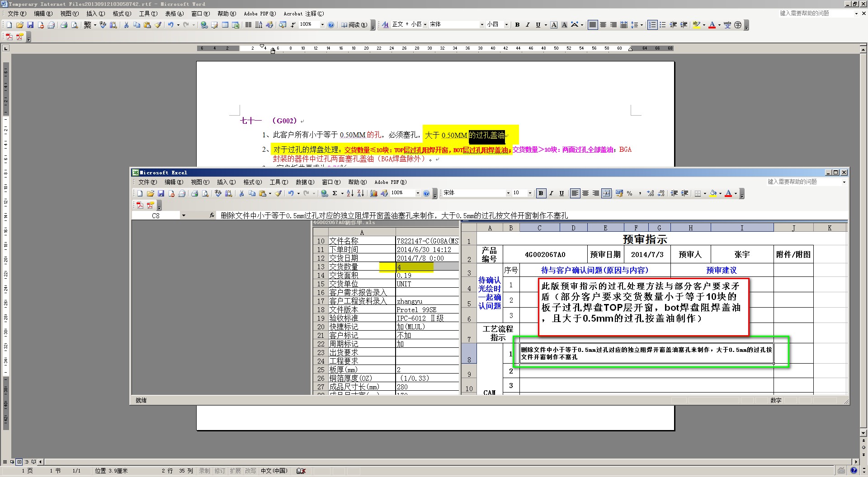This screenshot has height=477, width=868.
Task: Open Word's Undo history dropdown arrow
Action: [x=178, y=25]
